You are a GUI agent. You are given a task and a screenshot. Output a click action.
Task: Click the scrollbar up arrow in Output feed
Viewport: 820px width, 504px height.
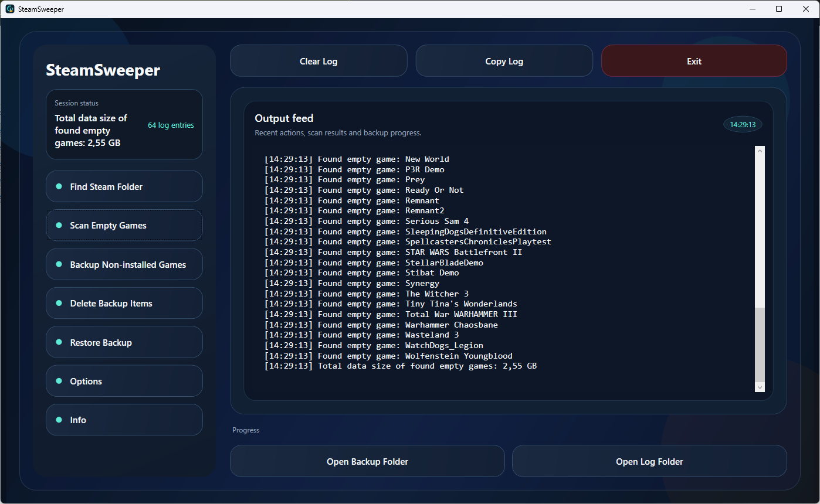[x=760, y=151]
